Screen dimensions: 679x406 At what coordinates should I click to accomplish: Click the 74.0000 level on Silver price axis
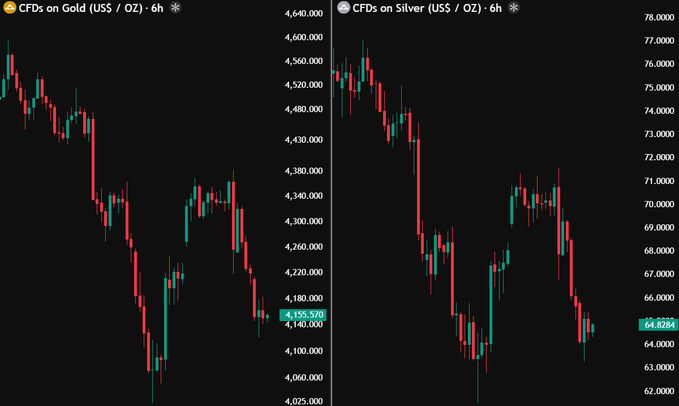click(659, 111)
